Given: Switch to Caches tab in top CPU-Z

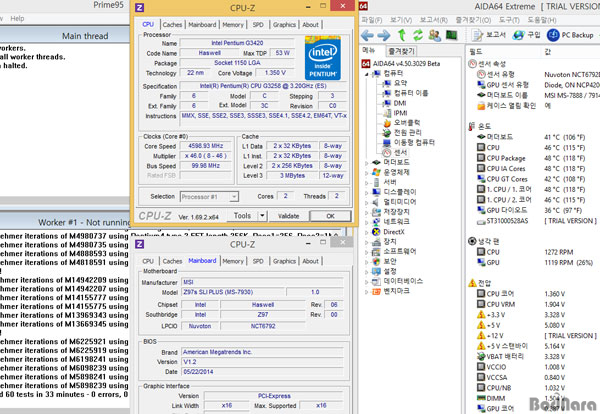Looking at the screenshot, I should coord(172,24).
